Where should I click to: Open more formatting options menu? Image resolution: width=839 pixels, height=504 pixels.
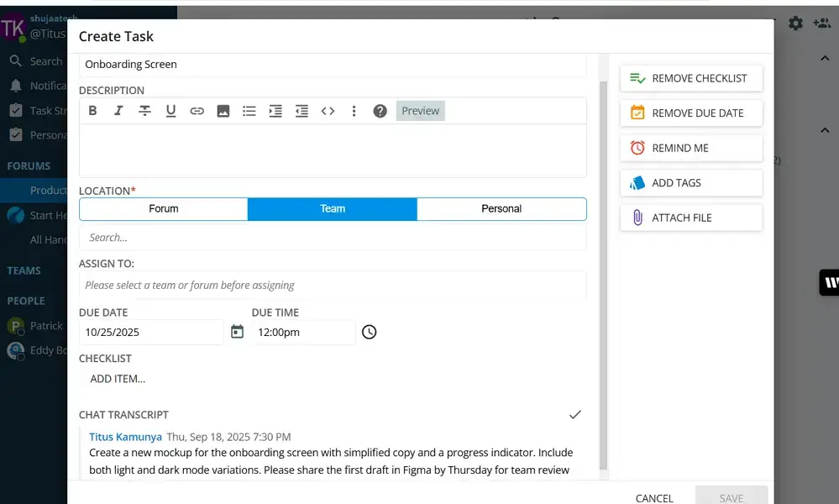point(354,111)
